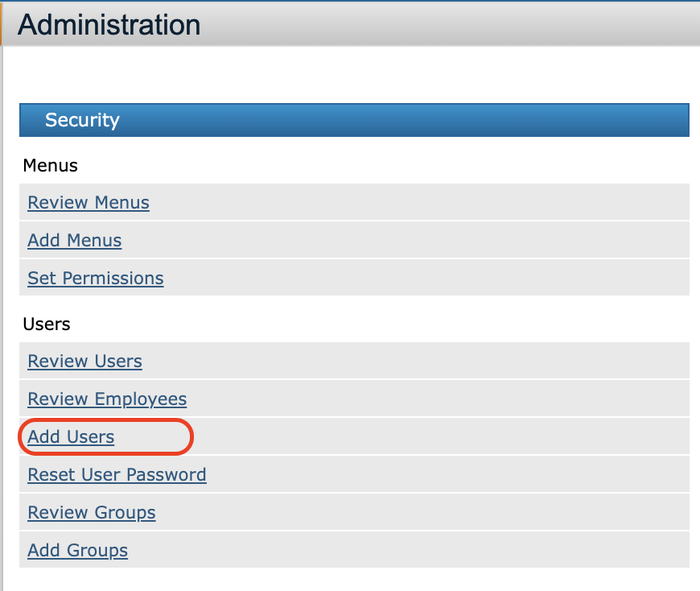The image size is (700, 591).
Task: Click the Users subsection label
Action: [x=47, y=324]
